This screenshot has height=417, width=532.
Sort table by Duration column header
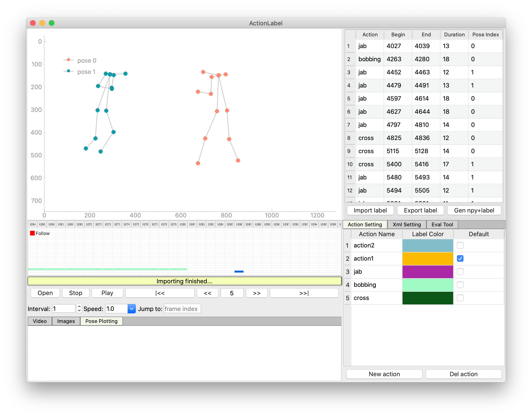(x=454, y=34)
